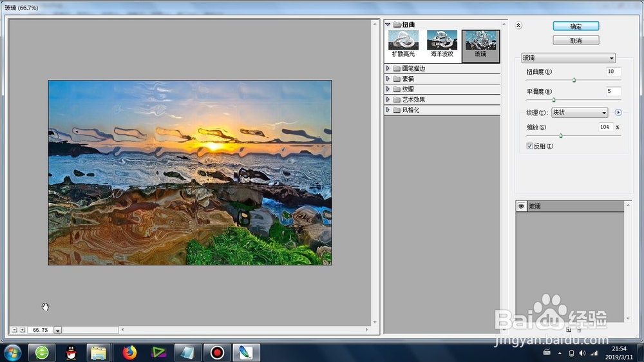Expand the 纹理 filter category
644x362 pixels.
(x=388, y=89)
